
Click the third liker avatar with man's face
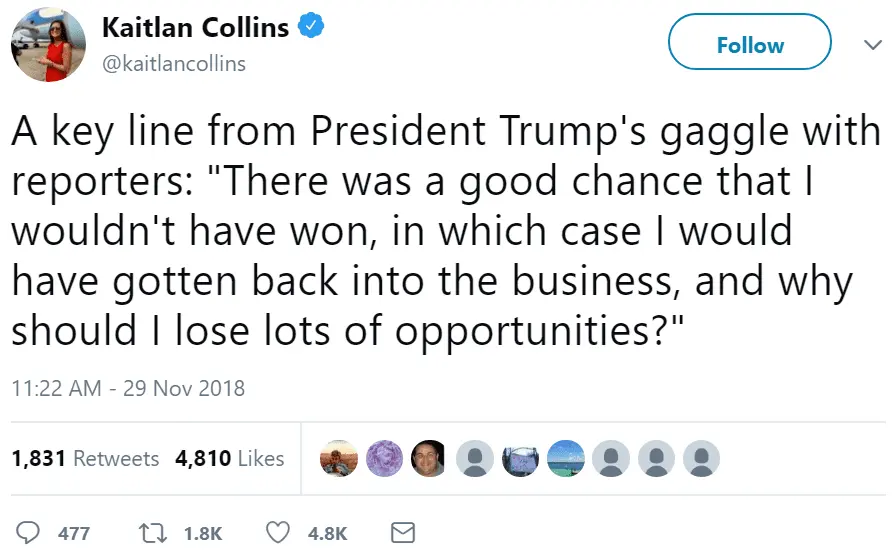(x=429, y=459)
